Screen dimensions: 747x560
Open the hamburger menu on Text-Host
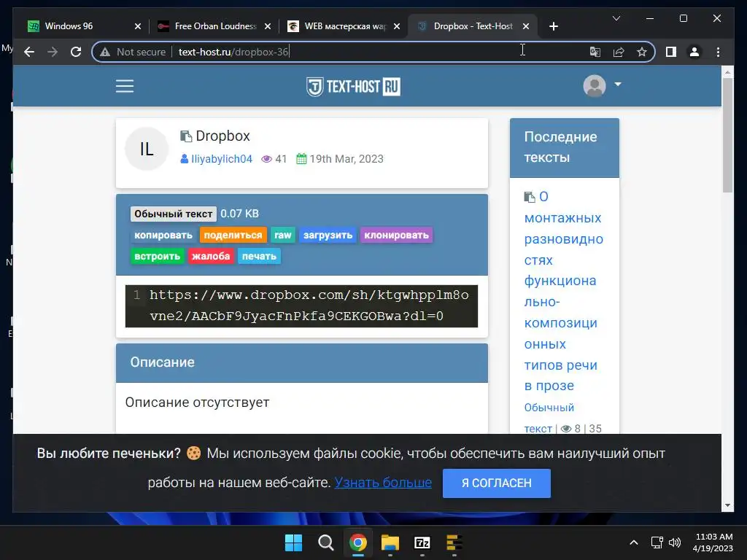(125, 86)
